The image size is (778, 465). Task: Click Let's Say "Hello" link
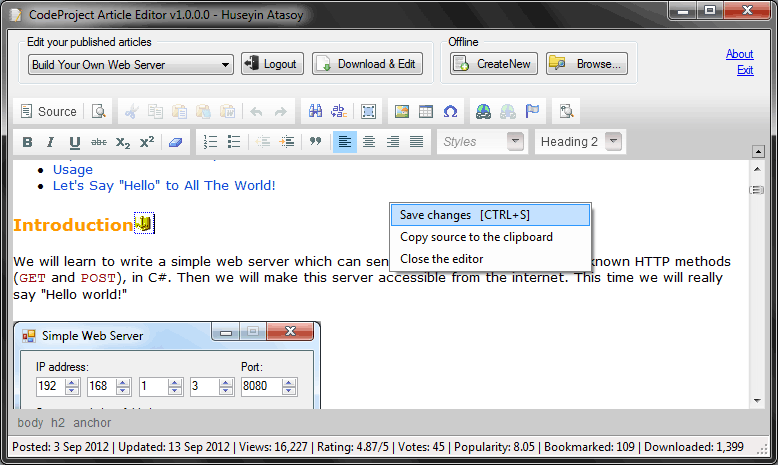[x=164, y=186]
